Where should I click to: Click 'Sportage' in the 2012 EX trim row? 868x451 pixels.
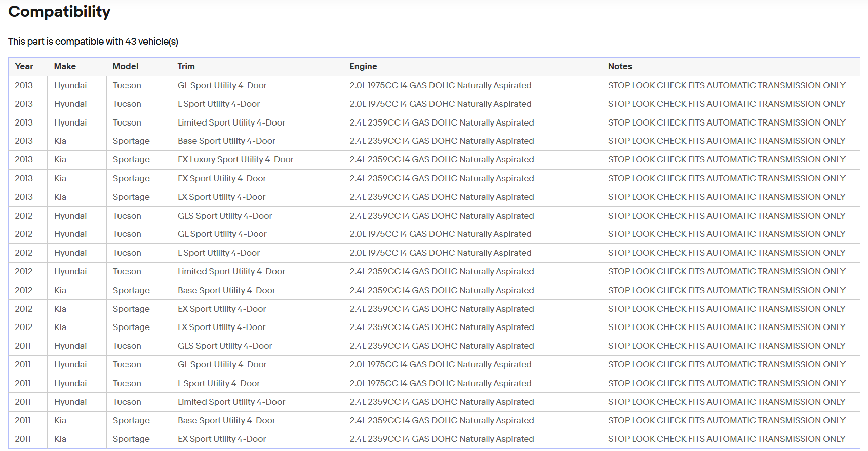[x=131, y=309]
